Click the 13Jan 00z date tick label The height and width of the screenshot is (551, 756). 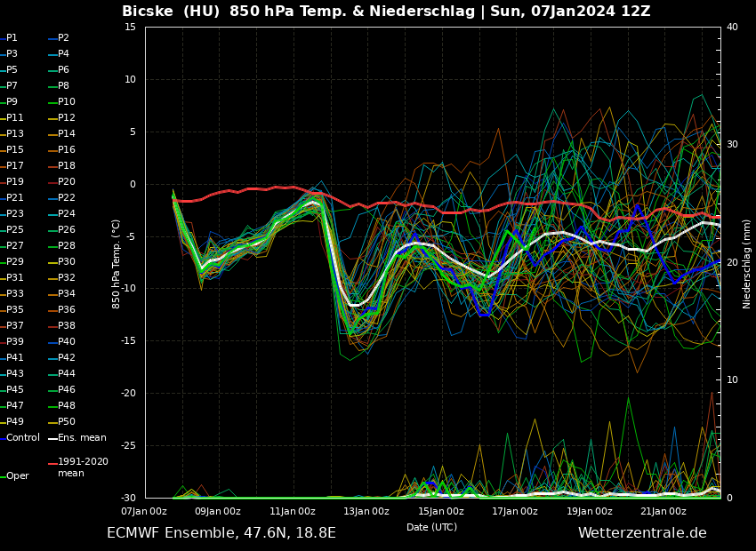coord(366,511)
